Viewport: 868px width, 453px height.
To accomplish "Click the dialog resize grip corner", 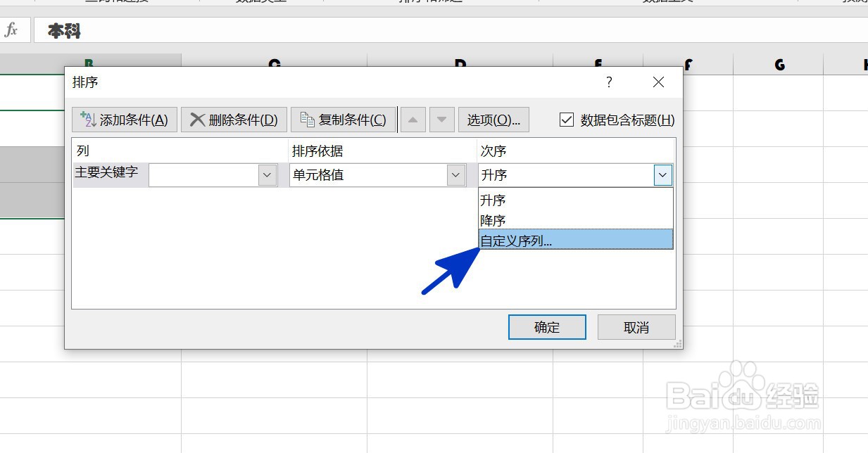I will 677,343.
